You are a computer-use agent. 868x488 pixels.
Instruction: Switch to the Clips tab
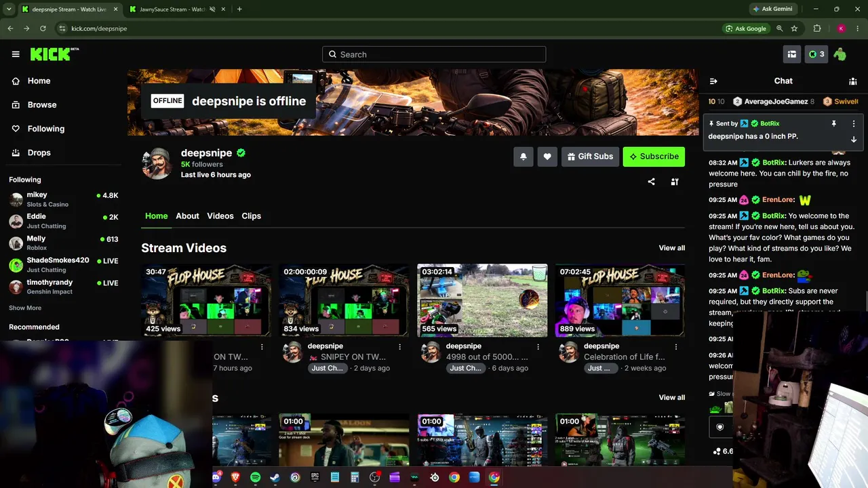coord(252,216)
